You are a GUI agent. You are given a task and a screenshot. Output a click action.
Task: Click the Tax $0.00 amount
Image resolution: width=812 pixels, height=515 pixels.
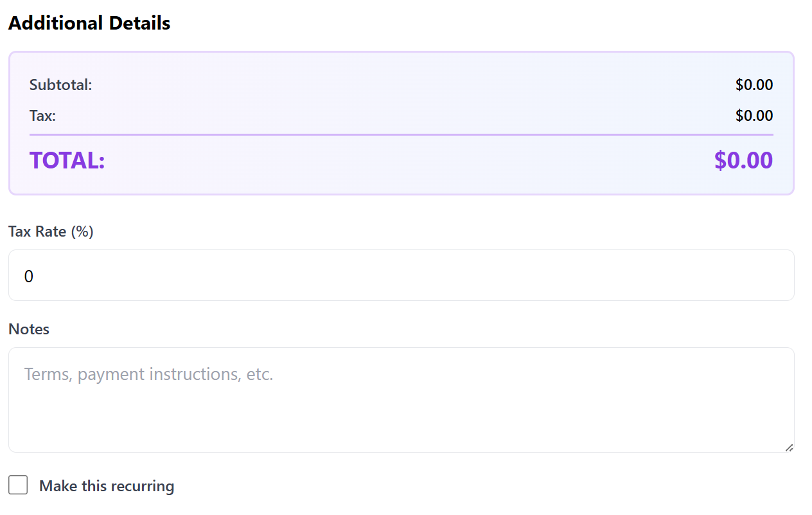[754, 116]
